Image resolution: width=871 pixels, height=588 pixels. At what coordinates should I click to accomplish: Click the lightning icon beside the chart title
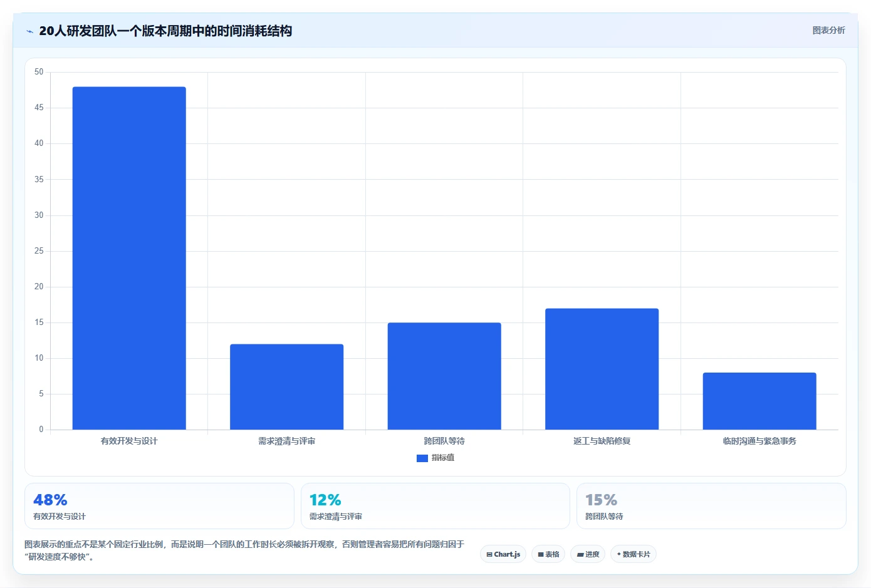pos(29,31)
